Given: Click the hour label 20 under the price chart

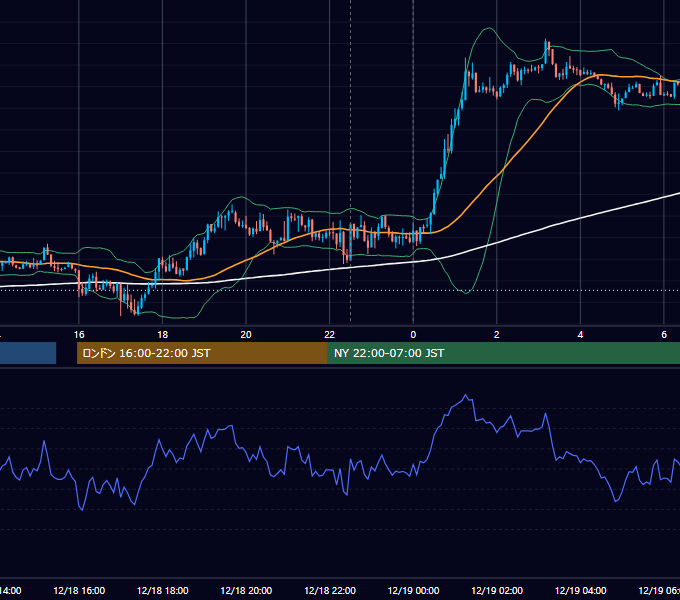Looking at the screenshot, I should click(246, 335).
